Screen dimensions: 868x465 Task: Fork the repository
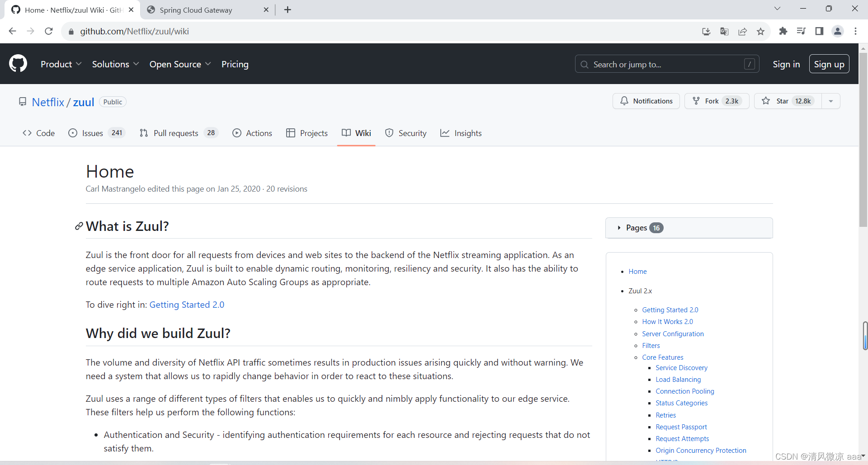coord(717,101)
